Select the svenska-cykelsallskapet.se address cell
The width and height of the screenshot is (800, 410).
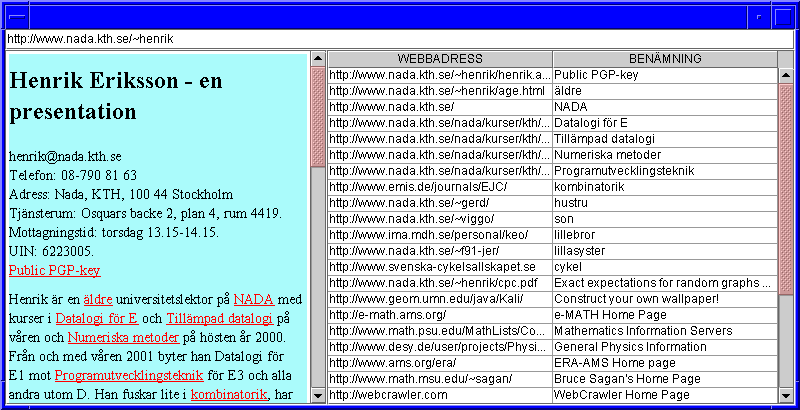point(439,267)
